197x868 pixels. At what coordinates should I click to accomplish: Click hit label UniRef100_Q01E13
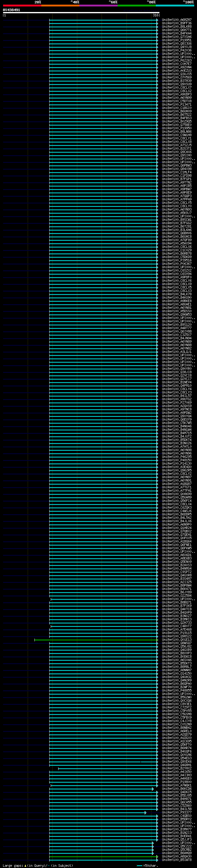tap(176, 640)
